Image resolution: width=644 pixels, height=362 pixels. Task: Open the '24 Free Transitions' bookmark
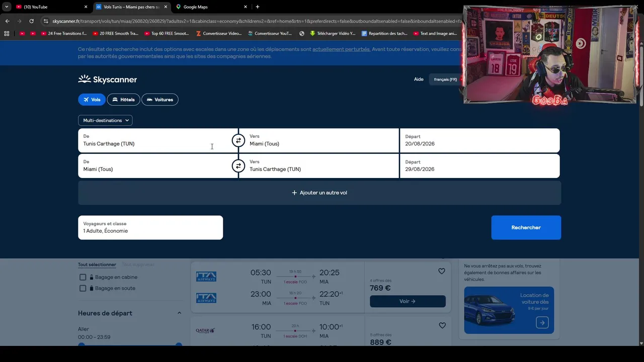pos(63,34)
